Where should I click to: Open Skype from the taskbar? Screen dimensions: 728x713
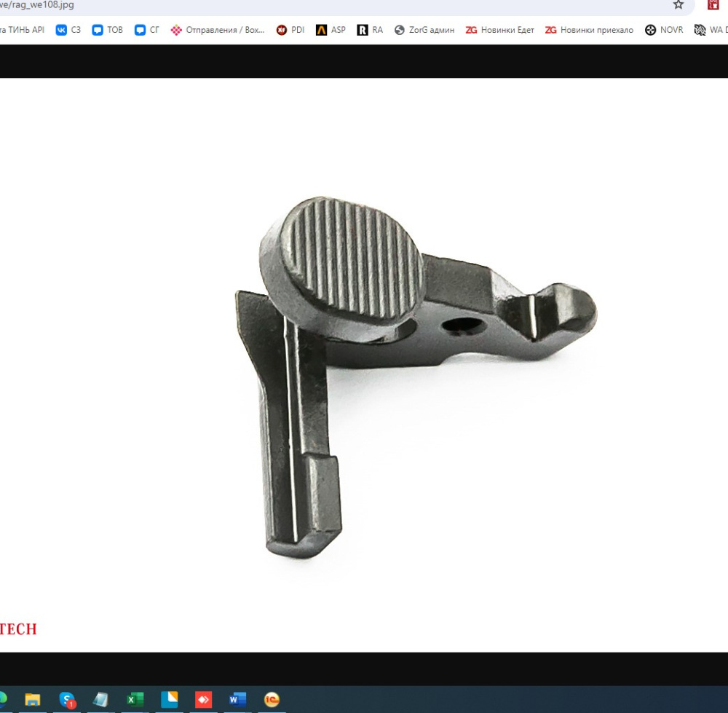click(x=67, y=700)
